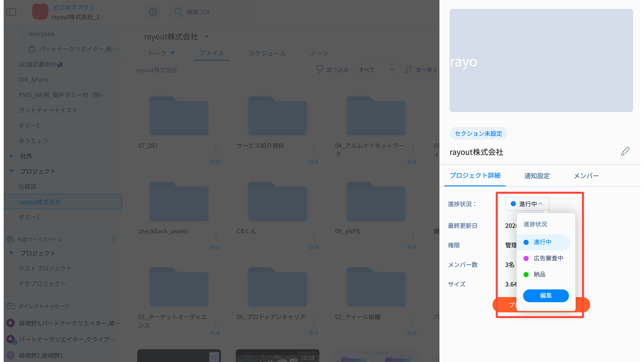Click the magenta dot of 広告審査中
The width and height of the screenshot is (644, 362).
[x=526, y=258]
